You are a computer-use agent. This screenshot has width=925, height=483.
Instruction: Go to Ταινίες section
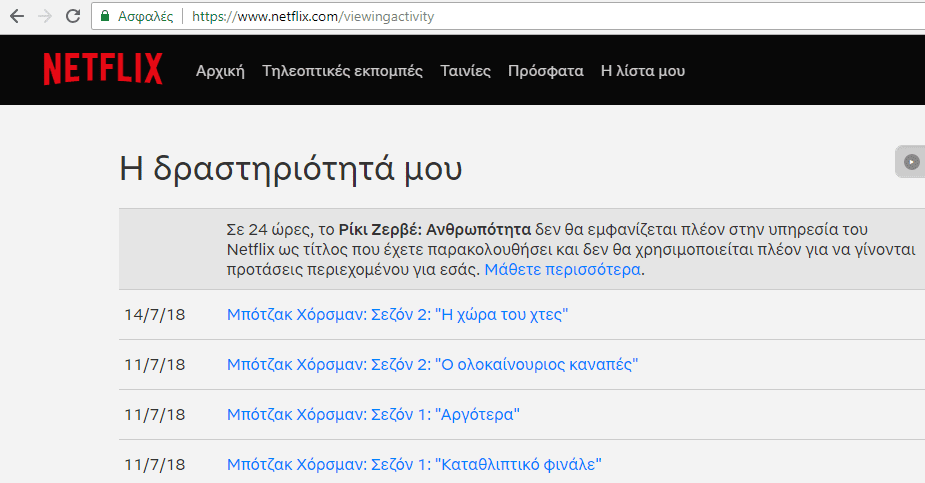pyautogui.click(x=465, y=71)
